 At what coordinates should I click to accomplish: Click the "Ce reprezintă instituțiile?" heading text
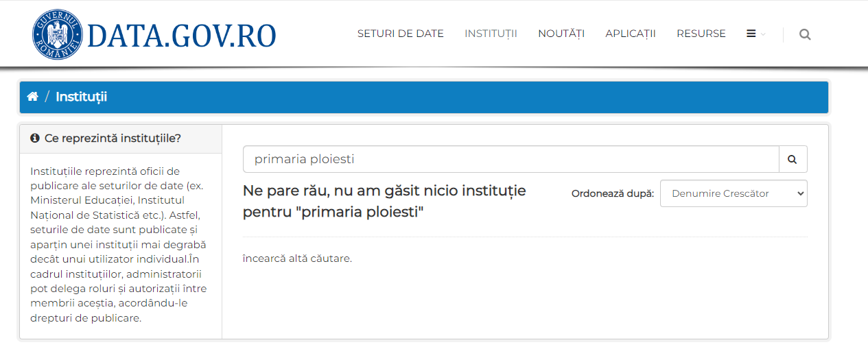click(113, 139)
